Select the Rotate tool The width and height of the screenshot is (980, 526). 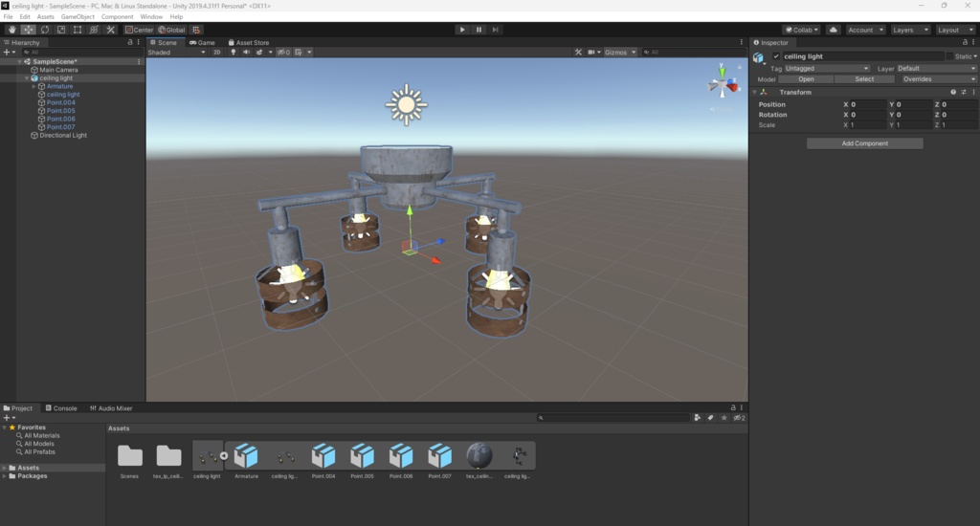click(44, 30)
